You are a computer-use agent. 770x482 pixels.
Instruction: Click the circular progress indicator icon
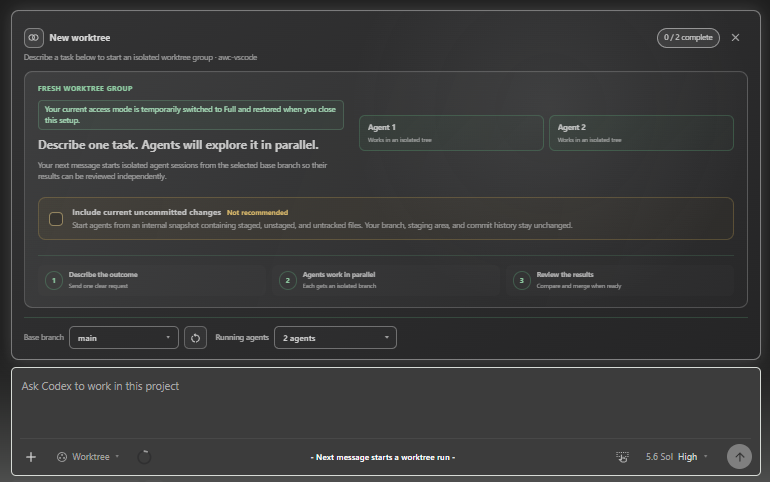point(144,457)
